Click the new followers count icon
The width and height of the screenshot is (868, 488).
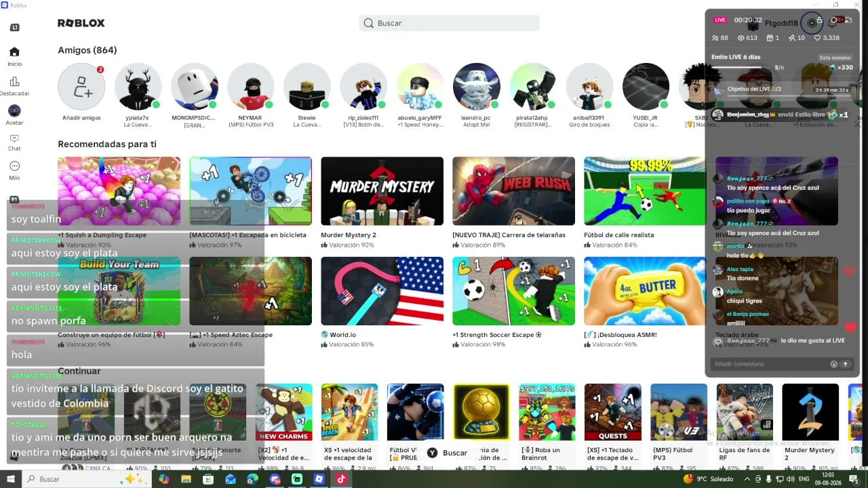[x=797, y=38]
